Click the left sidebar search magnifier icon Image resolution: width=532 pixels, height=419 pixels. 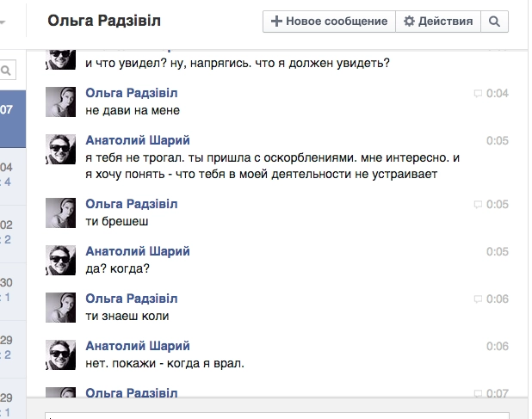click(x=6, y=71)
